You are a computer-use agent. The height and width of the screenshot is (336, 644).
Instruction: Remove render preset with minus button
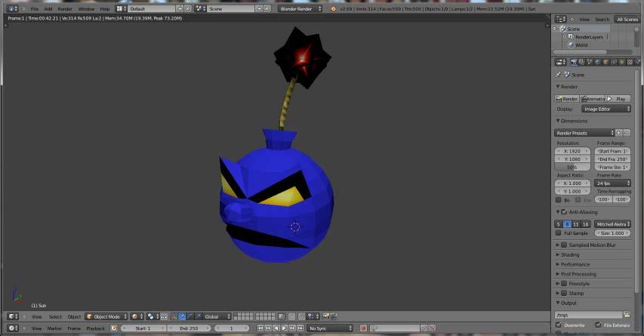click(627, 133)
